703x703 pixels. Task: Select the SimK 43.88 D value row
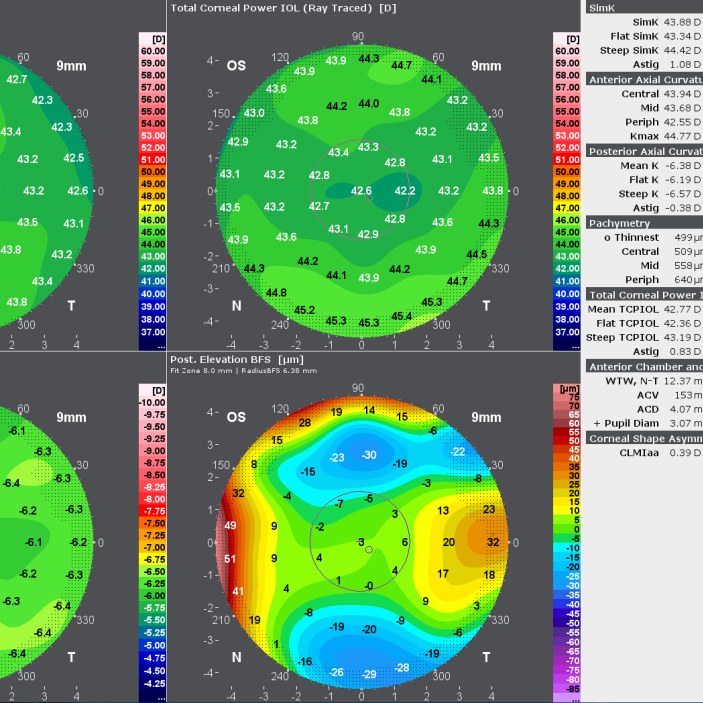666,22
